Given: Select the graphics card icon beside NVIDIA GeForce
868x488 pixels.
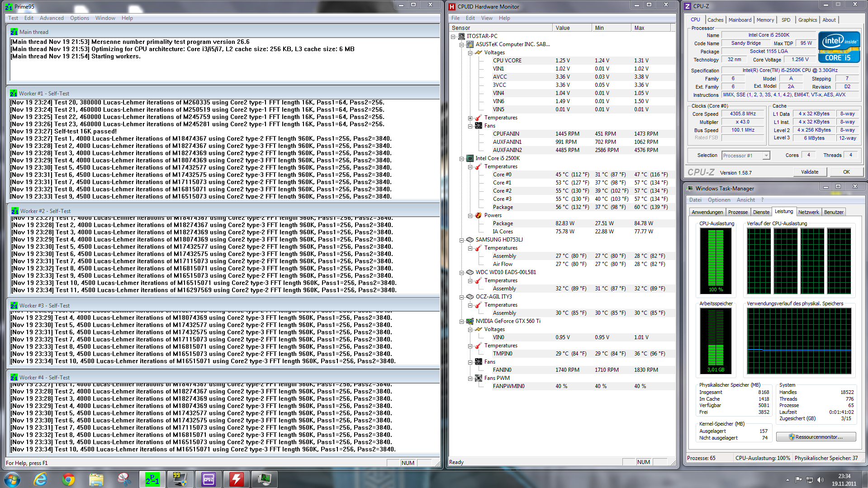Looking at the screenshot, I should 470,321.
